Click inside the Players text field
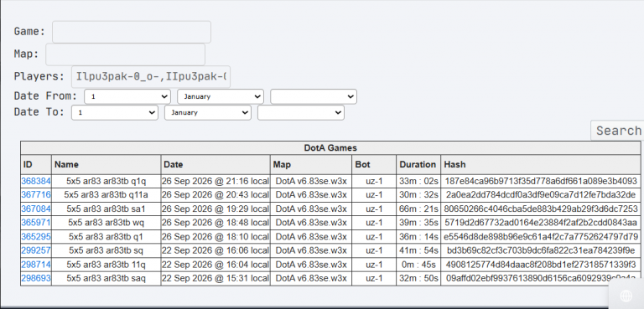Image resolution: width=644 pixels, height=309 pixels. click(x=151, y=76)
